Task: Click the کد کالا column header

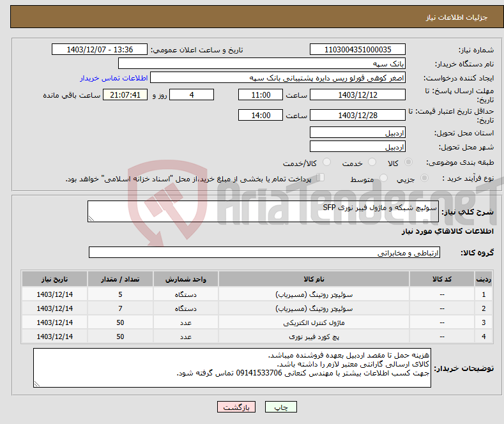Action: click(442, 279)
